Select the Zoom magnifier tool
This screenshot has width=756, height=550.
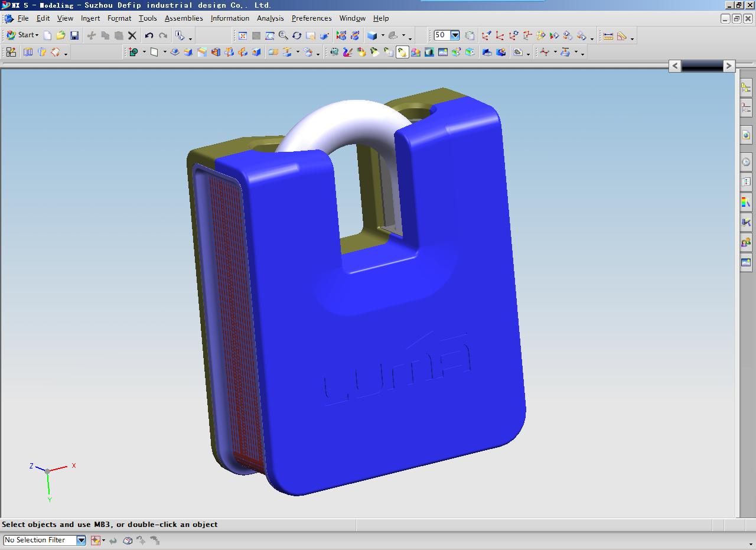(x=283, y=35)
